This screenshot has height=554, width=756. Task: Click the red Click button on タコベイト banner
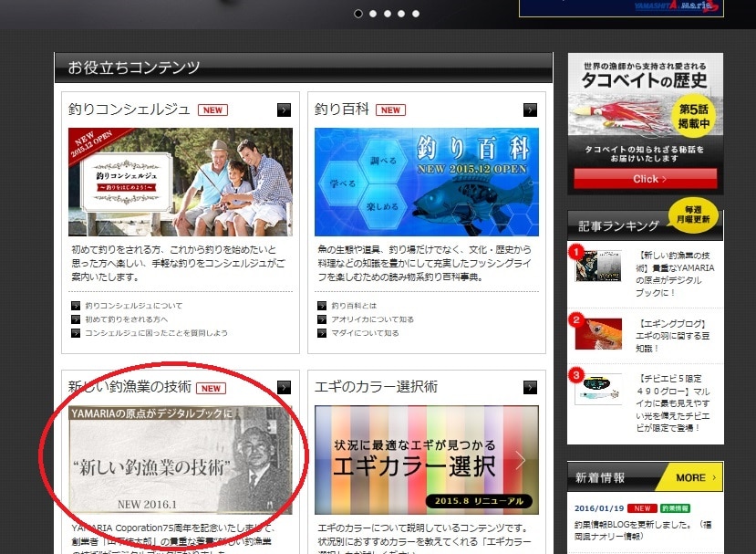coord(645,179)
